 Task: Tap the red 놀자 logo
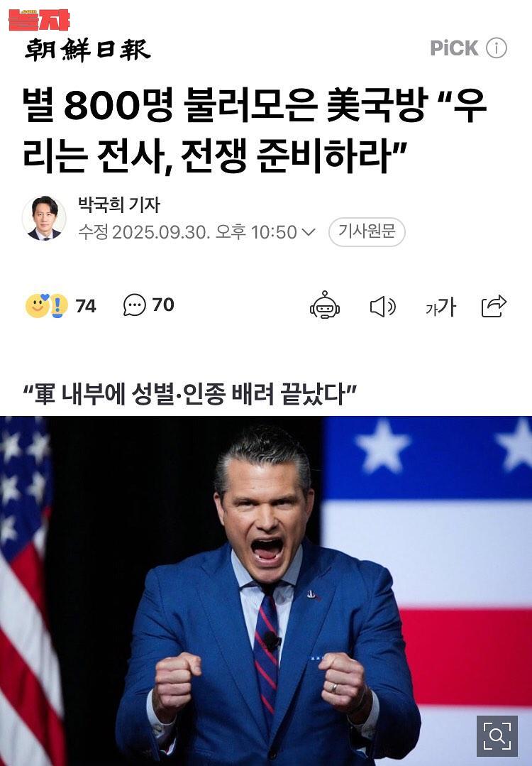tap(39, 20)
